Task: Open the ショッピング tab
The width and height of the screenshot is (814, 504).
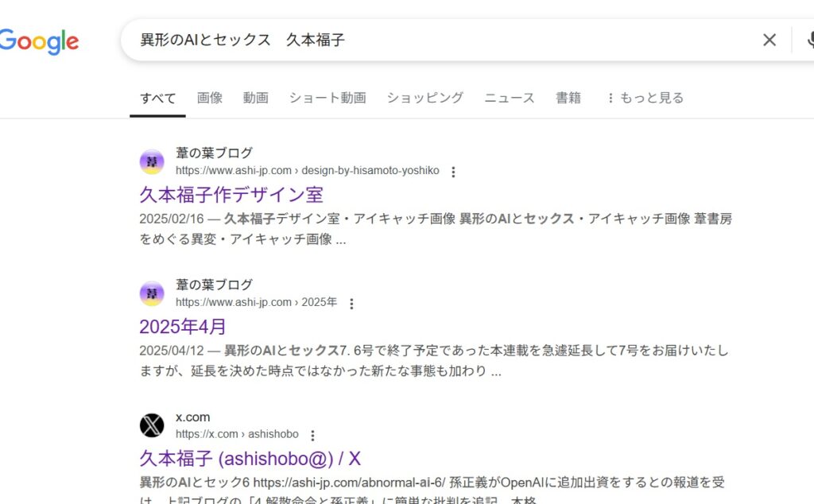Action: [x=425, y=98]
